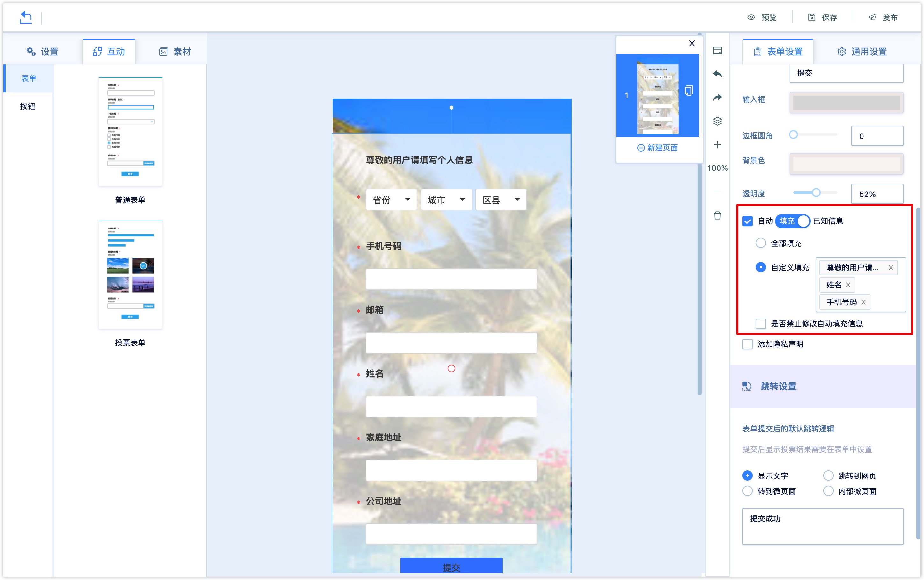This screenshot has width=924, height=580.
Task: Open the 背景色 color swatch
Action: pos(846,164)
